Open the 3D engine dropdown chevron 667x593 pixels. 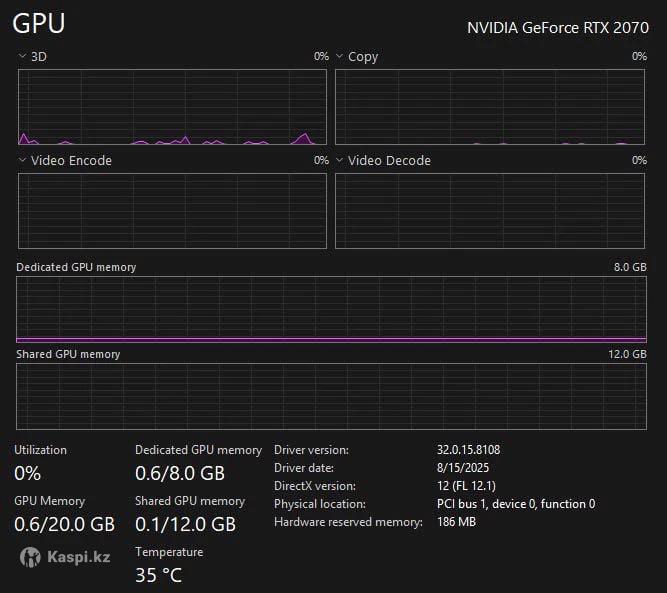pos(22,57)
